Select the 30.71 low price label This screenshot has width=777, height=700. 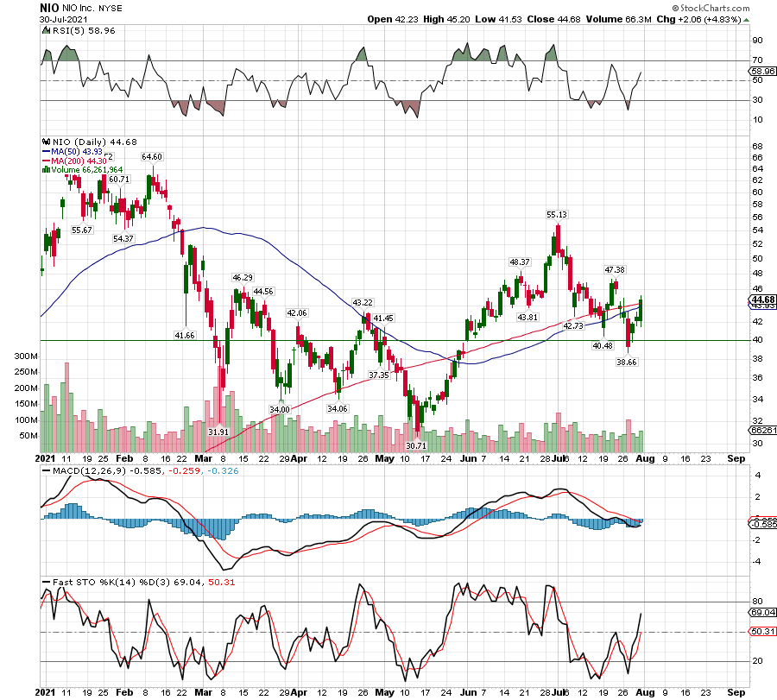coord(417,445)
